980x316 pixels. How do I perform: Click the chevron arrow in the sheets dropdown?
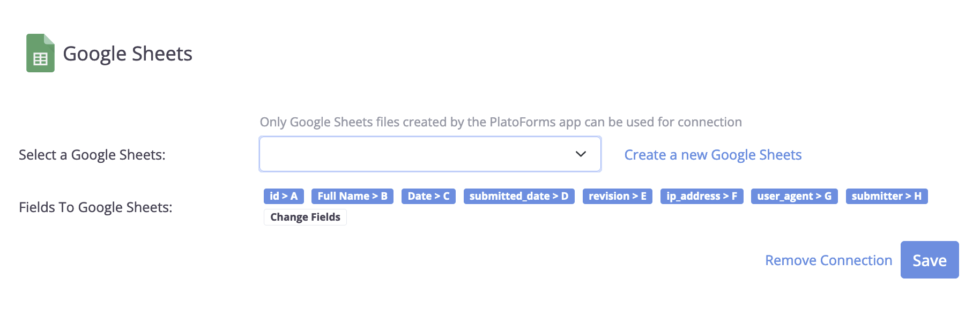pyautogui.click(x=581, y=154)
